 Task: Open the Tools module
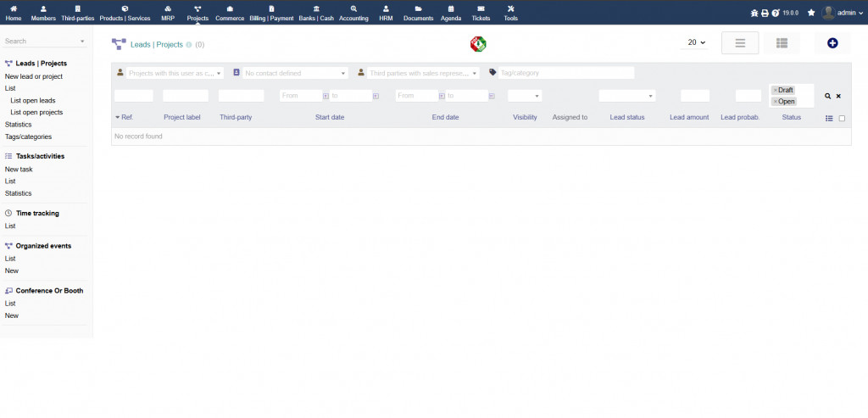510,13
